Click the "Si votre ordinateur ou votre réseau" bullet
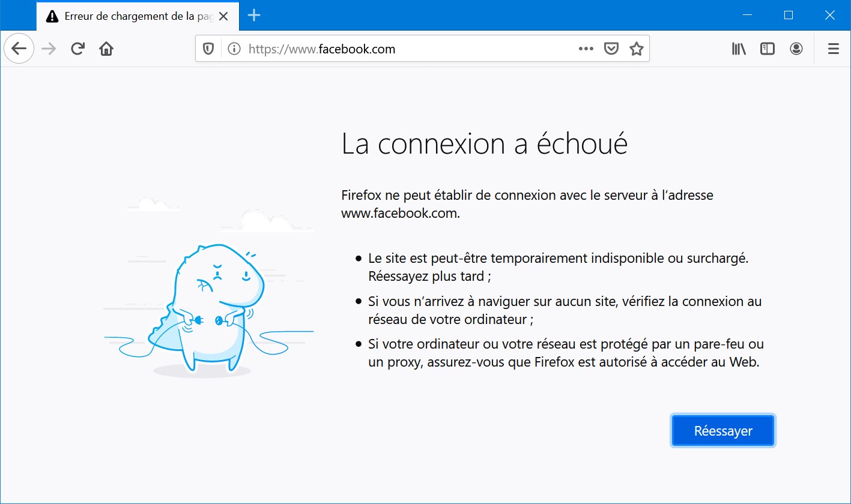Image resolution: width=851 pixels, height=504 pixels. [x=566, y=353]
